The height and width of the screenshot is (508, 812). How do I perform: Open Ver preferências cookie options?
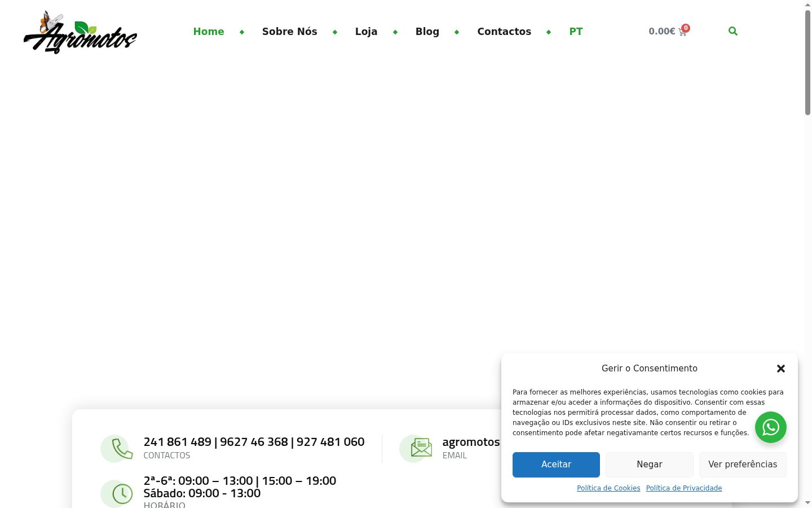tap(743, 465)
